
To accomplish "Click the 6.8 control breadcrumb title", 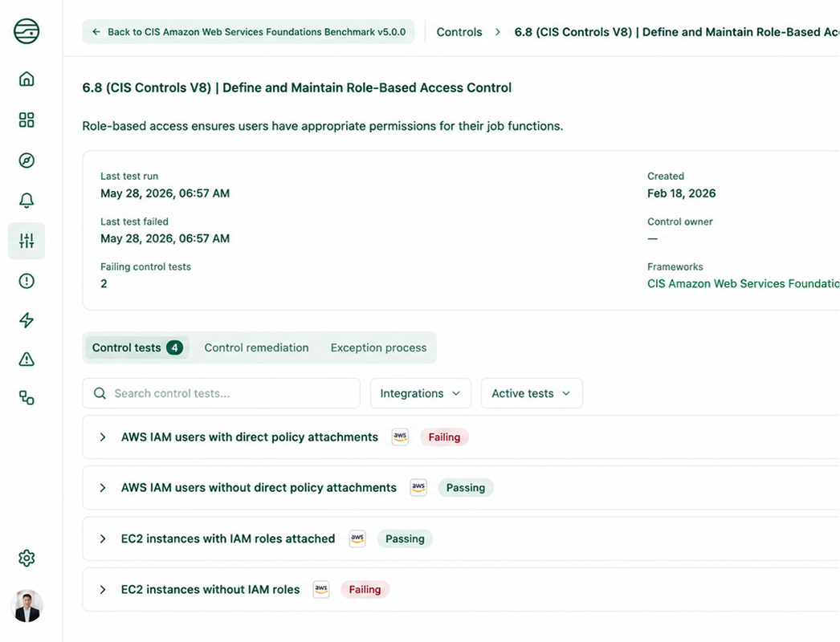I will click(x=677, y=32).
